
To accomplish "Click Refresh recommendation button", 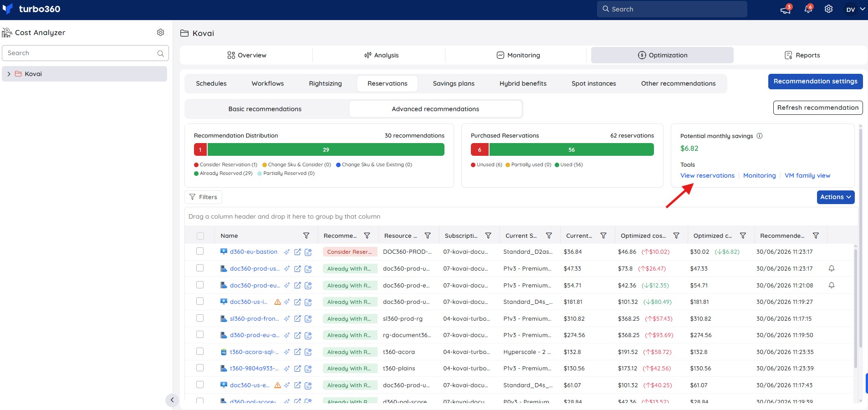I will pyautogui.click(x=818, y=108).
